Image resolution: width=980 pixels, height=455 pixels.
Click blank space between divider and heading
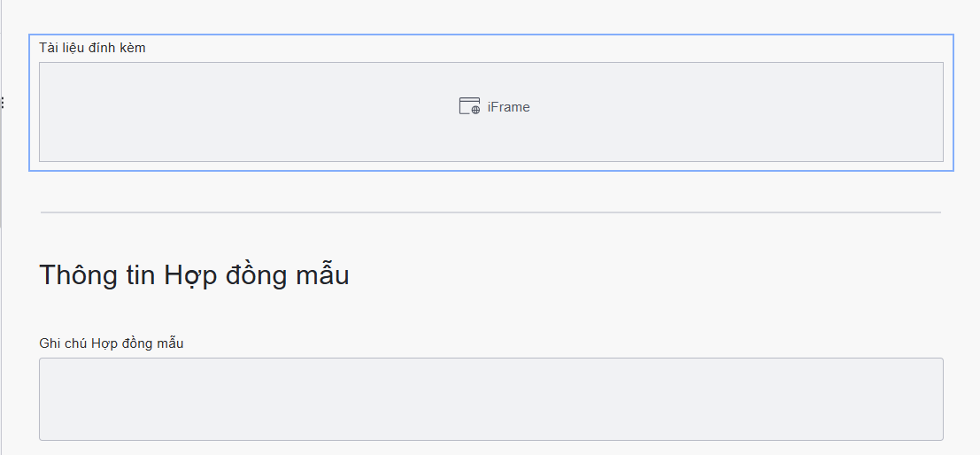pyautogui.click(x=490, y=235)
